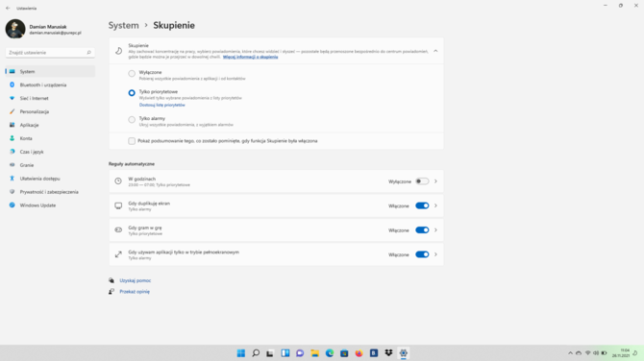Click the Czas i język globe icon
The image size is (644, 361).
tap(12, 152)
